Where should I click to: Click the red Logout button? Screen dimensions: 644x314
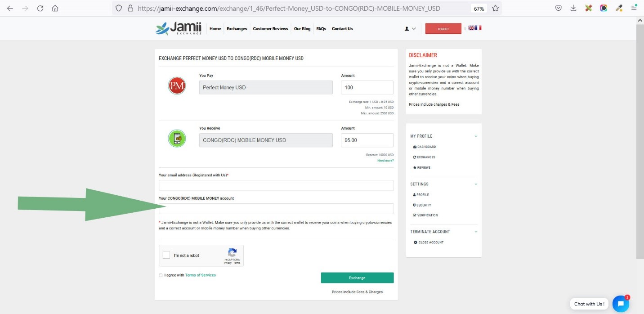pyautogui.click(x=443, y=29)
